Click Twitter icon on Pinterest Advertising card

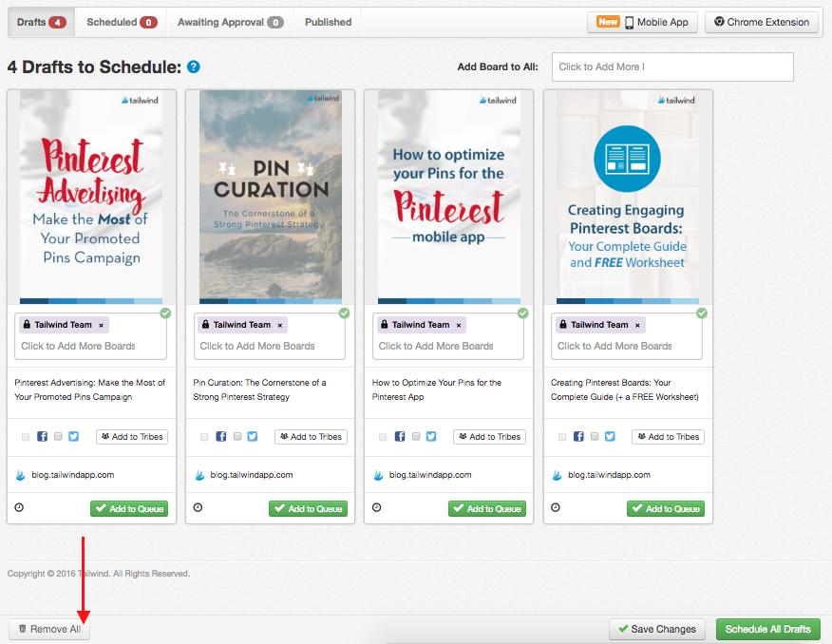click(74, 437)
